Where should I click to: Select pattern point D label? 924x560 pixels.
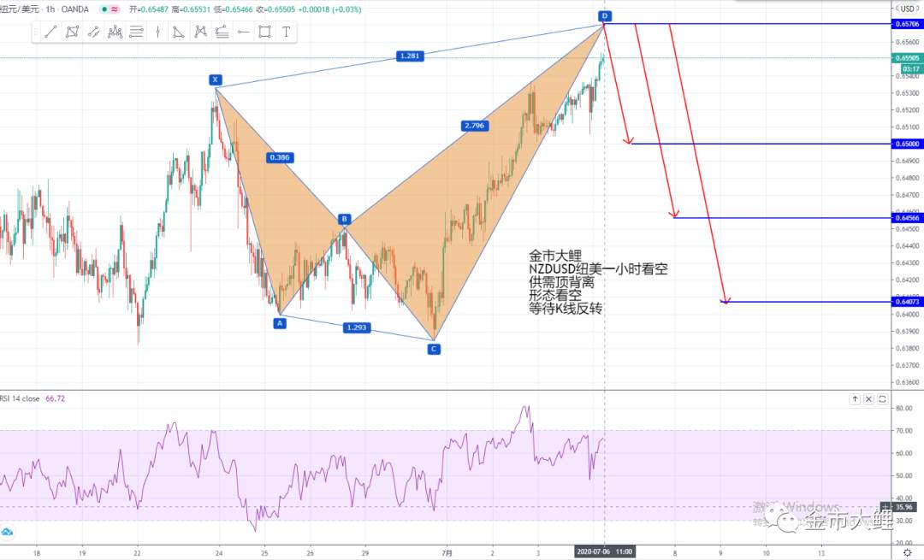(605, 16)
